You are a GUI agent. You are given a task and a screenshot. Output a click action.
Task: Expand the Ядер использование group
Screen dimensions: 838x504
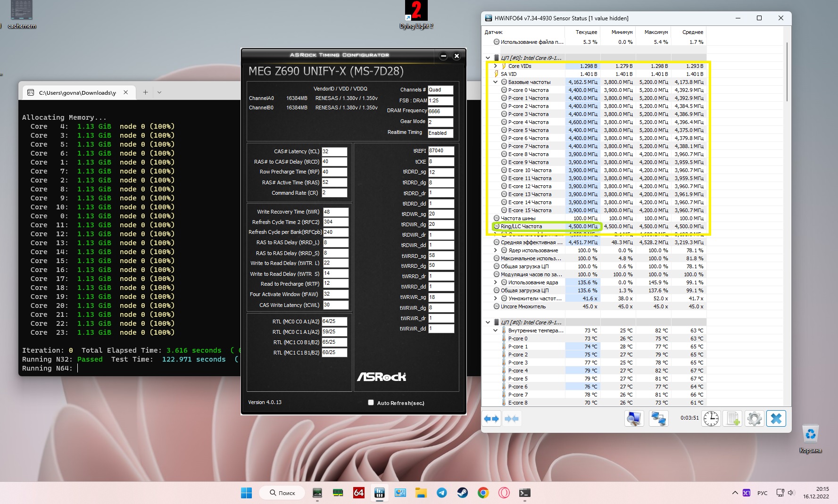[x=495, y=250]
